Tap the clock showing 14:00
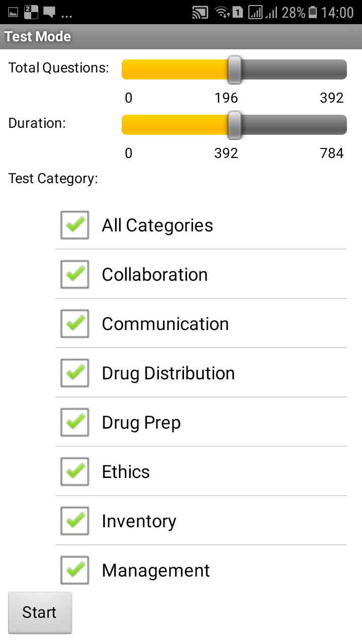The height and width of the screenshot is (644, 362). coord(337,13)
